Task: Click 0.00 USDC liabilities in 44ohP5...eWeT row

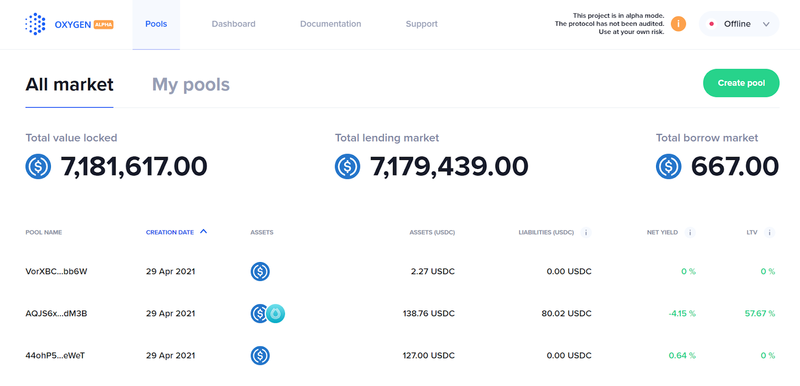Action: [x=569, y=355]
